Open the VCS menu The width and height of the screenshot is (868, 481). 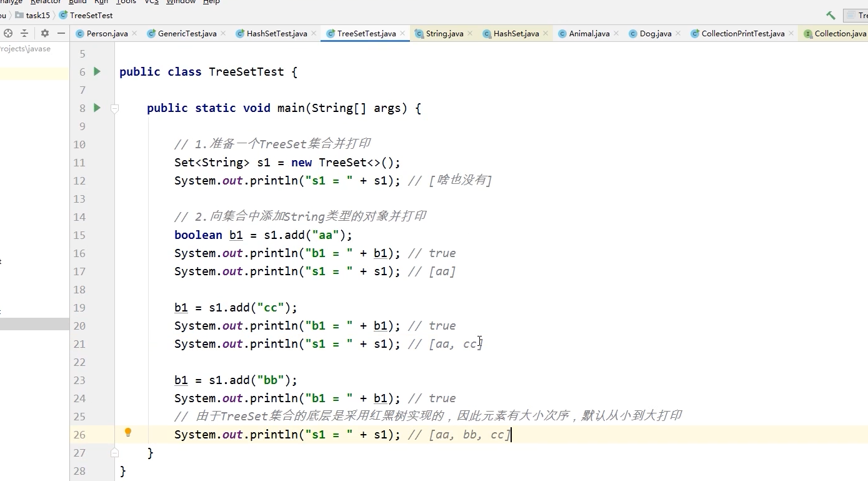pyautogui.click(x=151, y=2)
